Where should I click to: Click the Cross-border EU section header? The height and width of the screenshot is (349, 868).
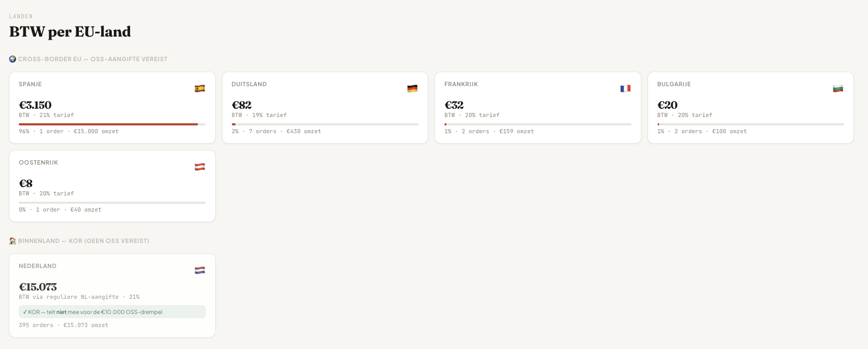[x=92, y=59]
